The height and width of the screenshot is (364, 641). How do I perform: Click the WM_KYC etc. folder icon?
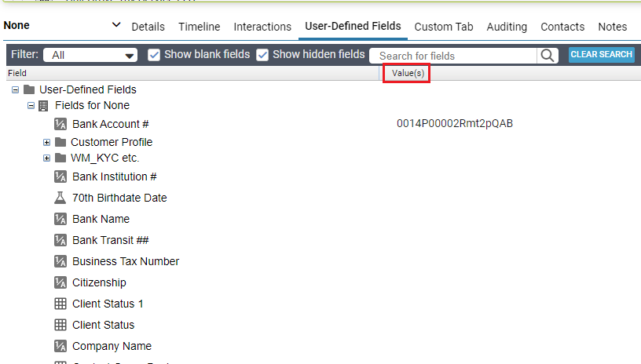pos(60,158)
